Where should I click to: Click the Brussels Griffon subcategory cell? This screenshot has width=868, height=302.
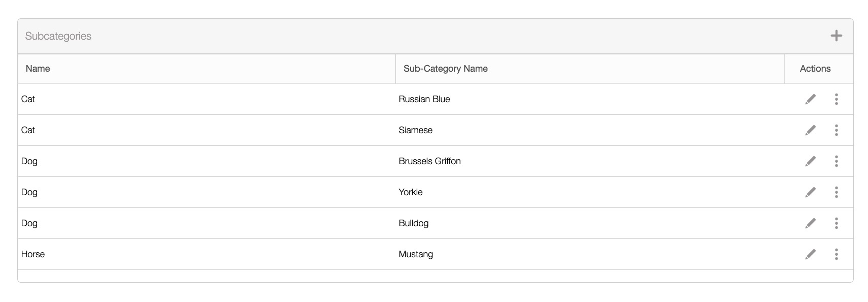click(x=429, y=161)
